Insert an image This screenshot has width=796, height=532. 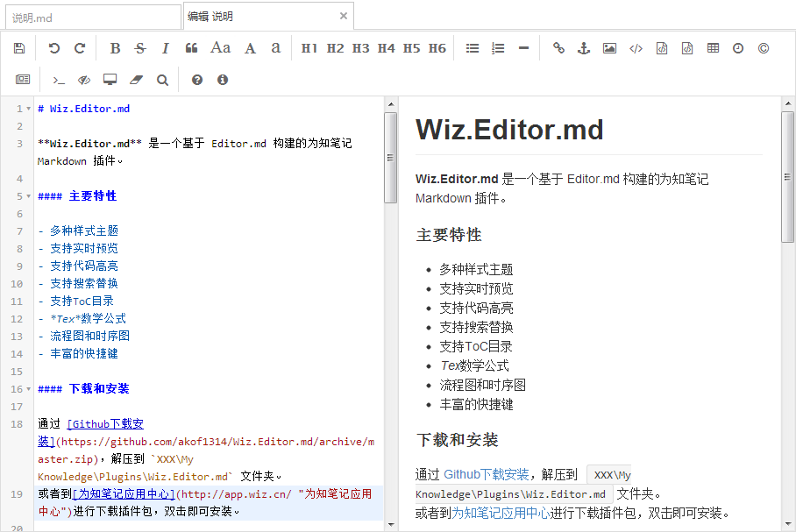609,48
